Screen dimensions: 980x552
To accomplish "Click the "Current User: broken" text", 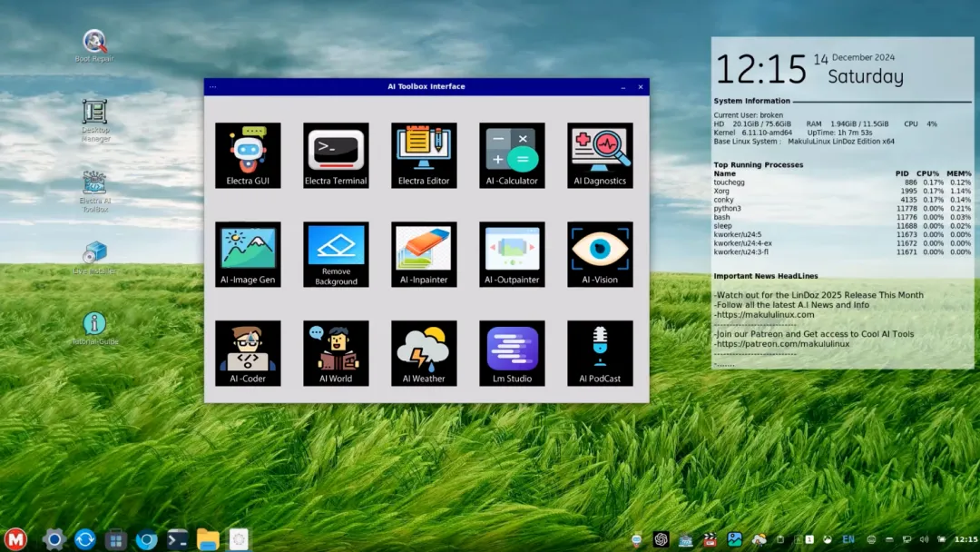I will (x=748, y=115).
